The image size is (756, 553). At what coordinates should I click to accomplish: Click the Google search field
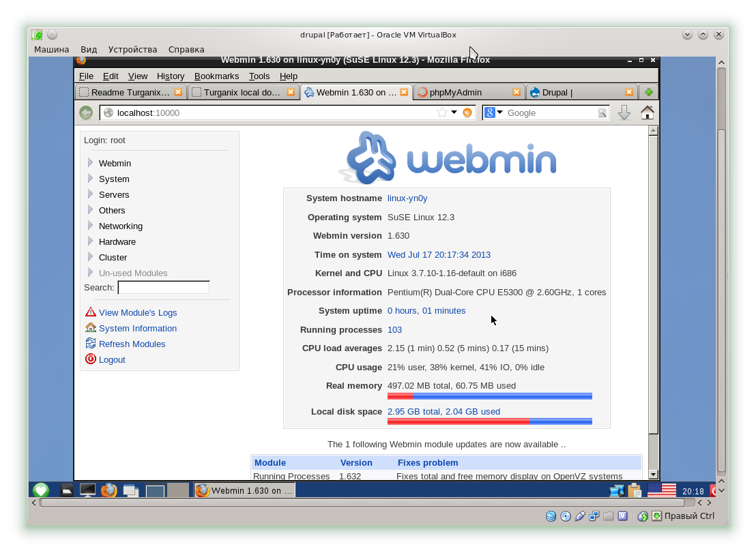pos(551,113)
